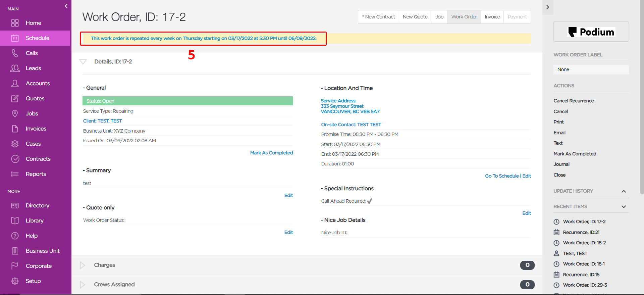Viewport: 644px width, 295px height.
Task: Click the Work Order Label None field
Action: 591,69
